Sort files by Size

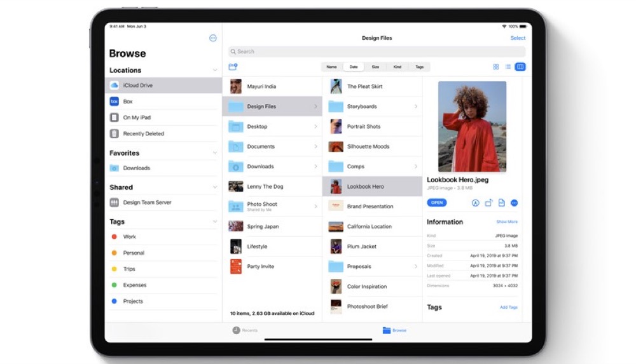[x=376, y=67]
